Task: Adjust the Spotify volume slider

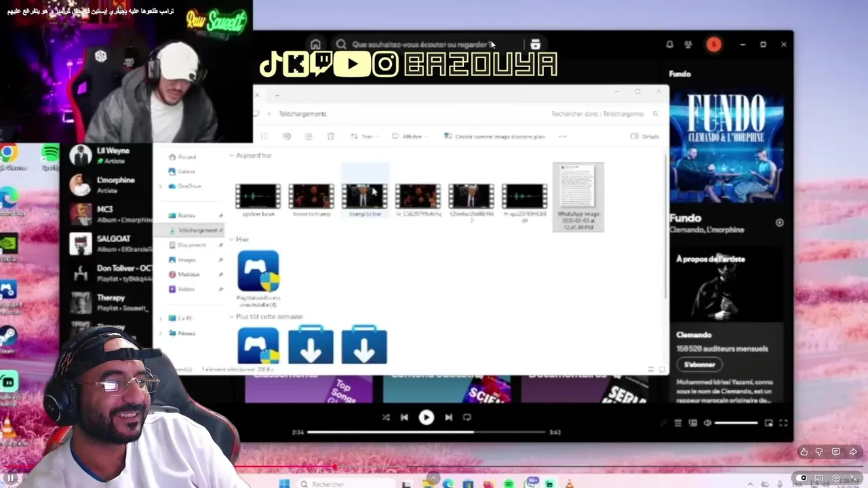Action: [x=736, y=423]
